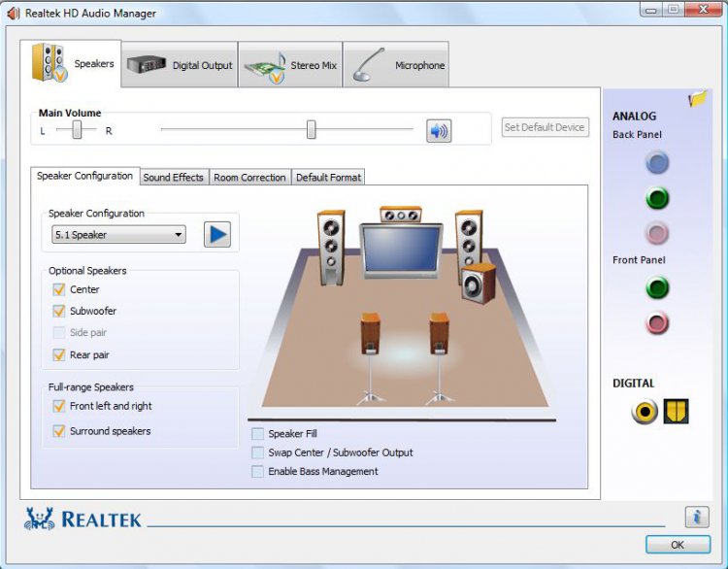This screenshot has height=569, width=728.
Task: Turn on Enable Bass Management
Action: tap(257, 471)
